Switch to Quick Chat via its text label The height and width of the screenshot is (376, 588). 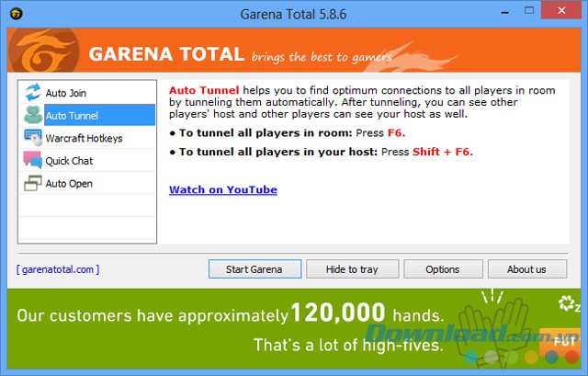(x=69, y=162)
